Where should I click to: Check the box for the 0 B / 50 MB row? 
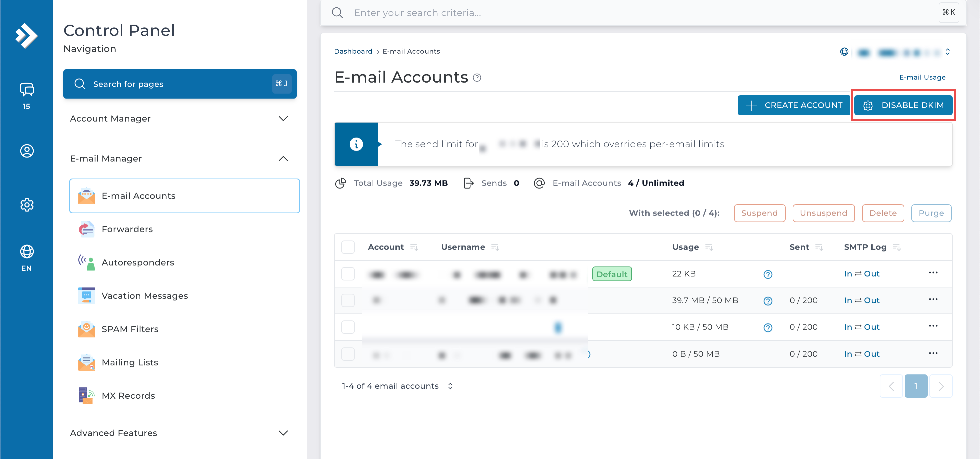point(348,354)
